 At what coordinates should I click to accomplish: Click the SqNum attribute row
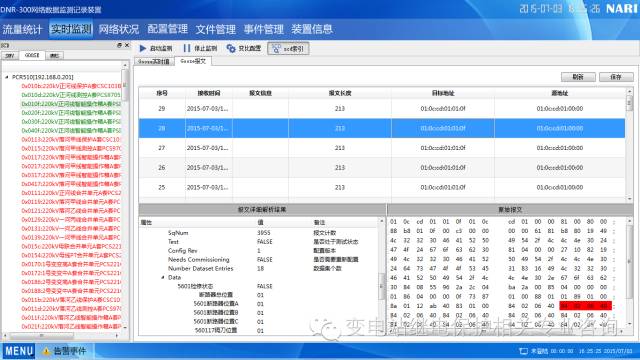tap(259, 233)
